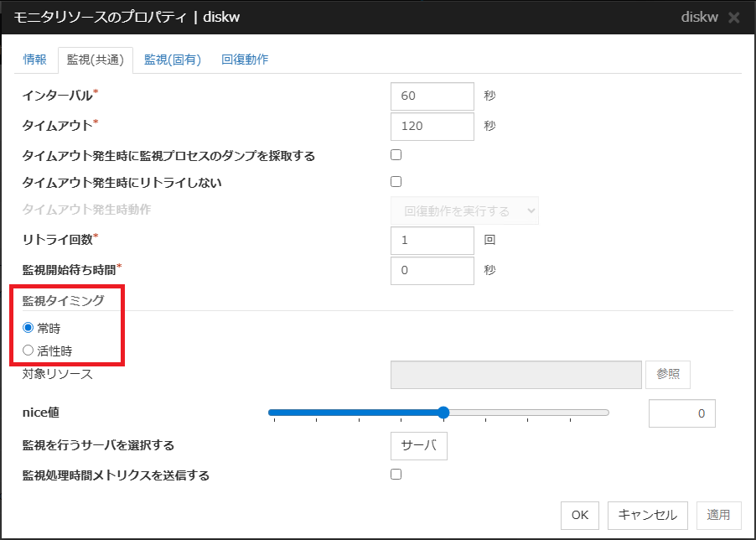Enable 監視処理時間メトリクスを送信する
The image size is (756, 540).
[x=395, y=475]
